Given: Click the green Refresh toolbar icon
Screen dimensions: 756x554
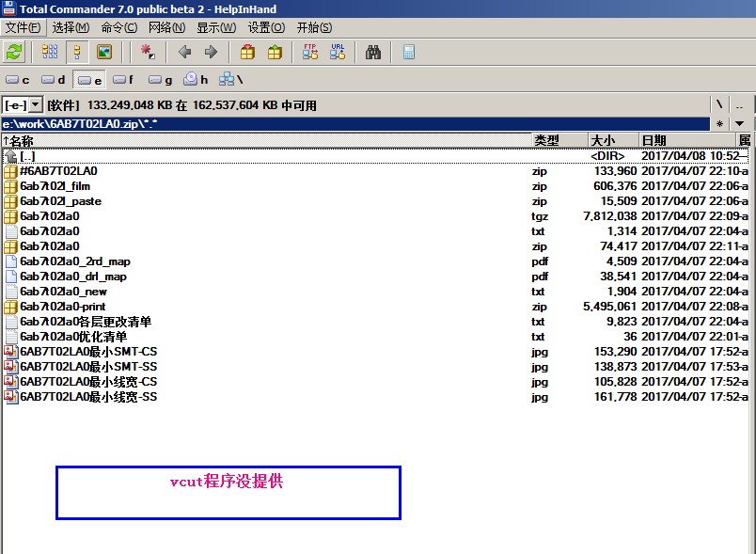Looking at the screenshot, I should [14, 52].
